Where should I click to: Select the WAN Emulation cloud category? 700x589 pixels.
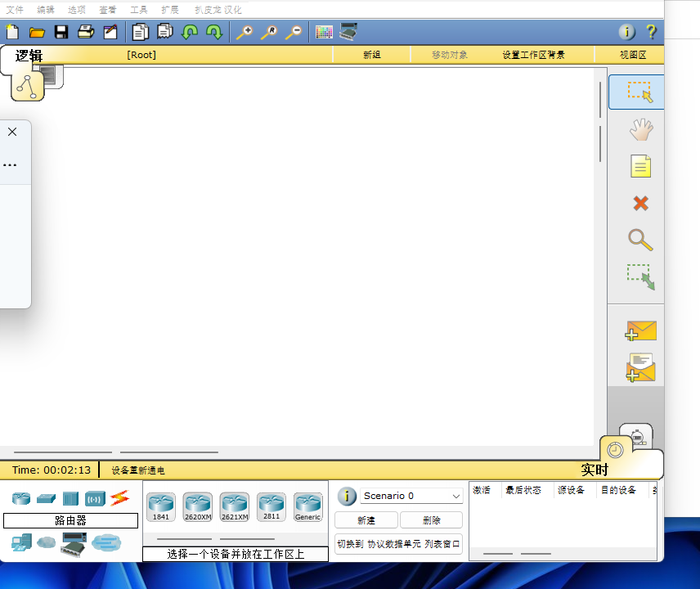coord(46,542)
